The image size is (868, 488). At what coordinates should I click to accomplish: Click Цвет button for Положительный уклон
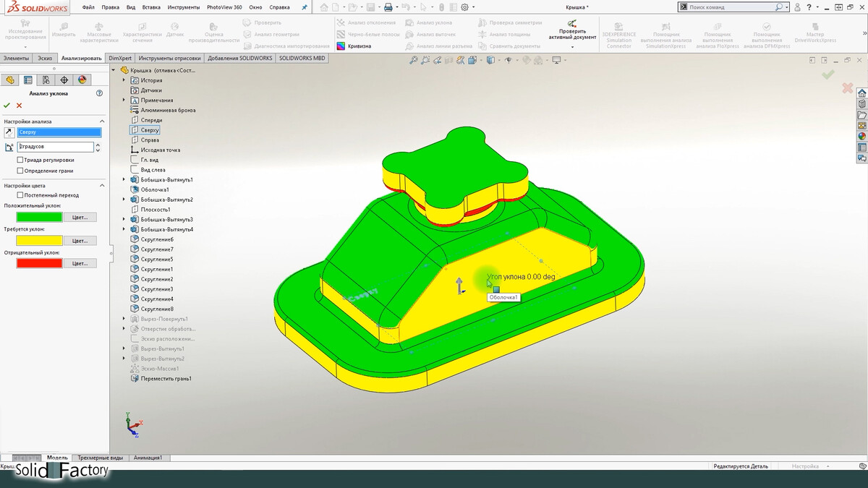coord(80,217)
